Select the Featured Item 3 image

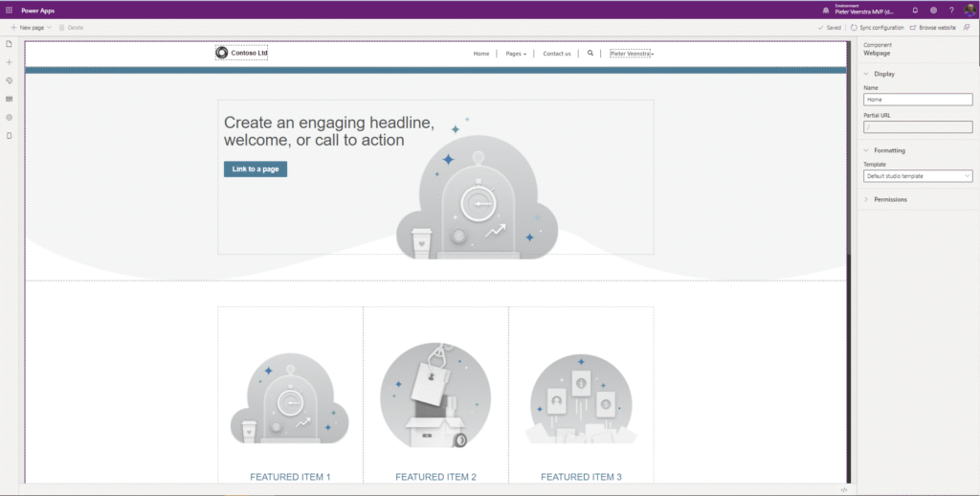pos(581,399)
